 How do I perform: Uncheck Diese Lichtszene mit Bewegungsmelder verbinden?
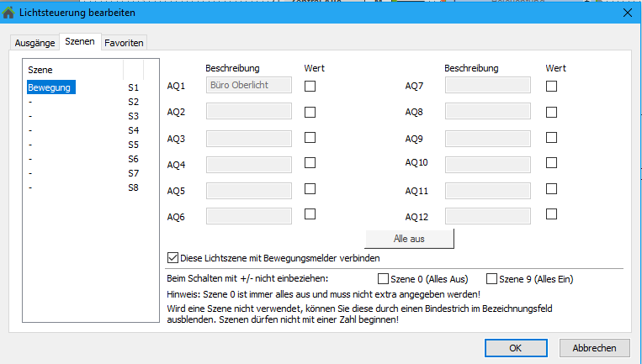click(x=174, y=258)
